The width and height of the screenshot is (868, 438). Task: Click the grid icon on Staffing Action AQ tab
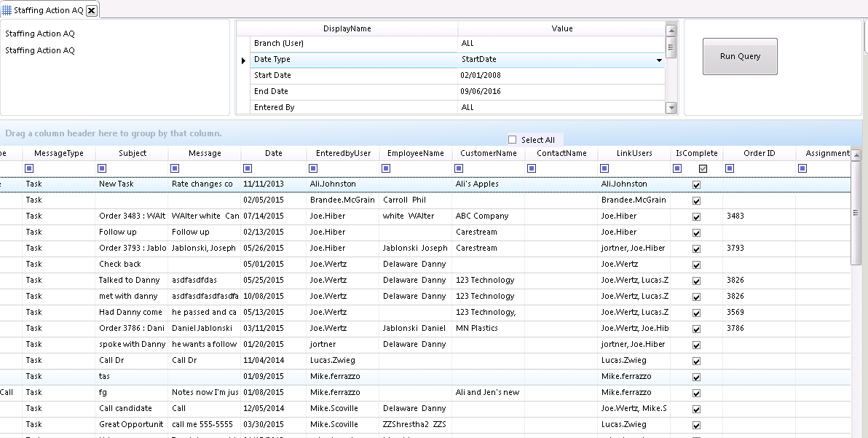pyautogui.click(x=7, y=10)
